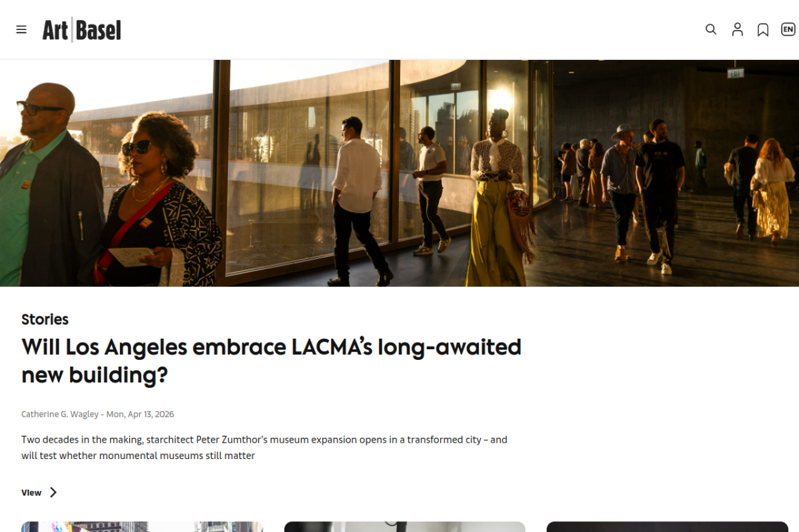Open the dark story card thumbnail
Screen dimensions: 799x532
(667, 527)
